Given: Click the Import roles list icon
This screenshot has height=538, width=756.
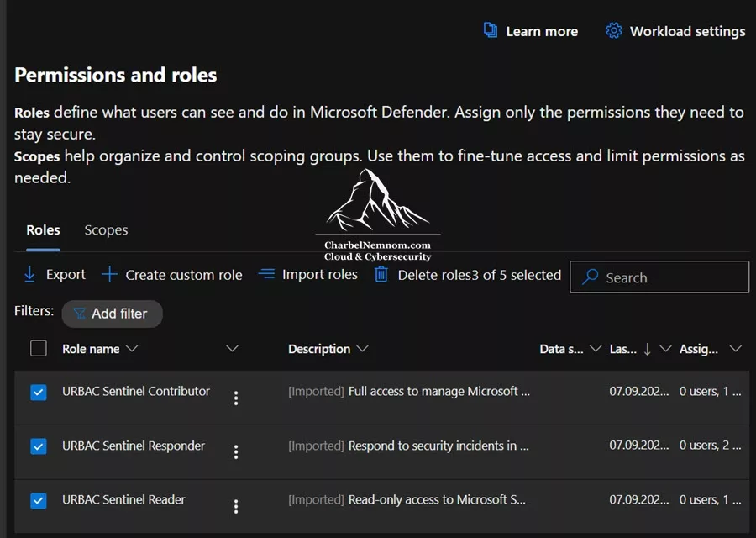Looking at the screenshot, I should [x=266, y=274].
